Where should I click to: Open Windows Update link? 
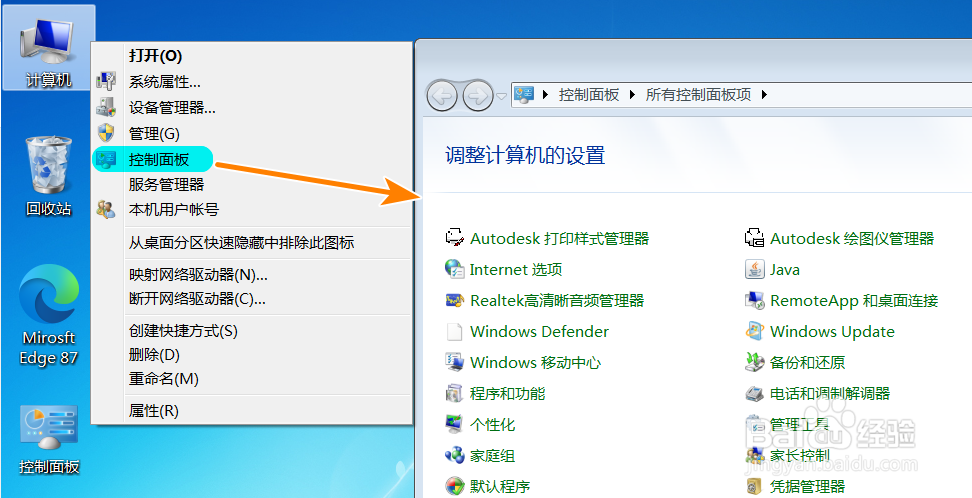pos(832,331)
